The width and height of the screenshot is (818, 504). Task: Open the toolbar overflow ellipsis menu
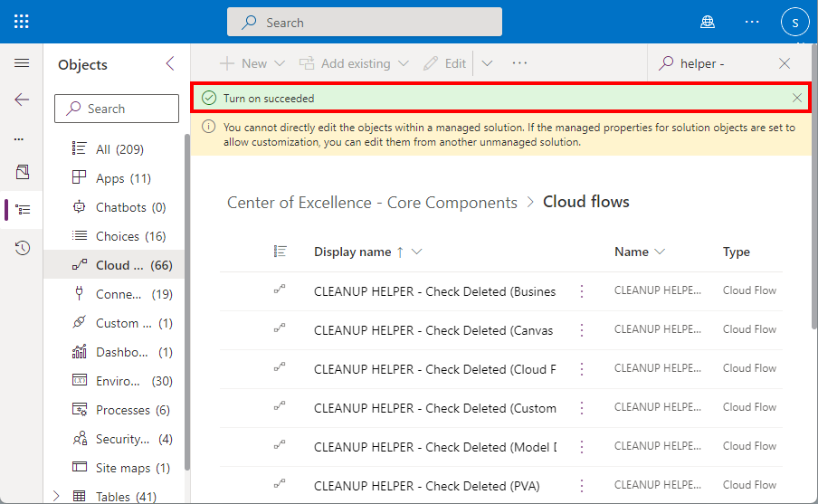point(519,63)
